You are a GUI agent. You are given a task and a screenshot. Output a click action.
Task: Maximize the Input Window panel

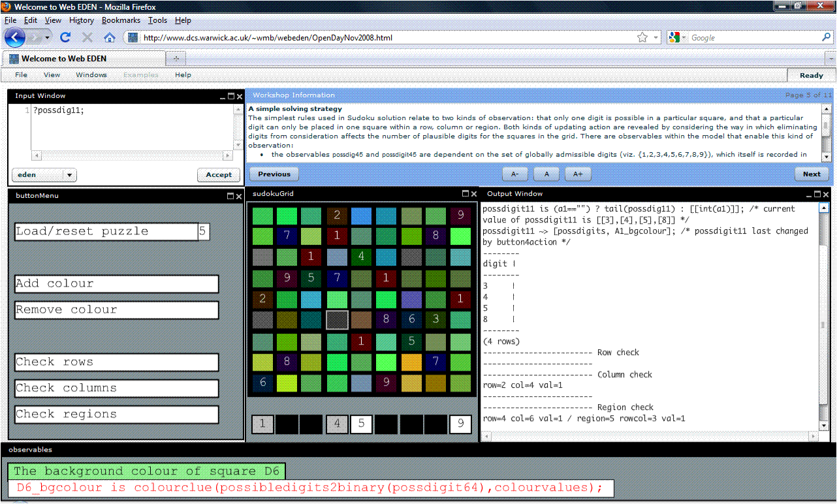click(x=231, y=97)
